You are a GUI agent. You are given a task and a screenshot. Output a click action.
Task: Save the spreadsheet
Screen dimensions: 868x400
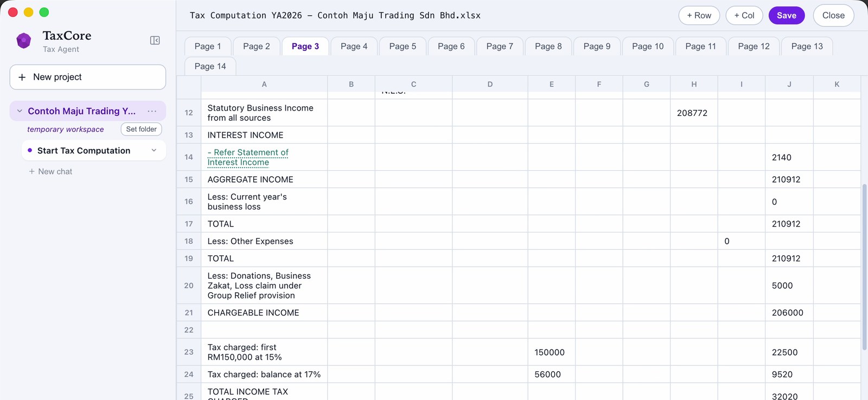[x=786, y=16]
